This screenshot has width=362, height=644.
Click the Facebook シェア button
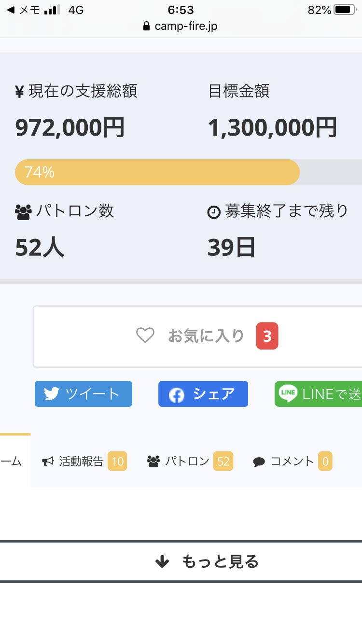[203, 394]
